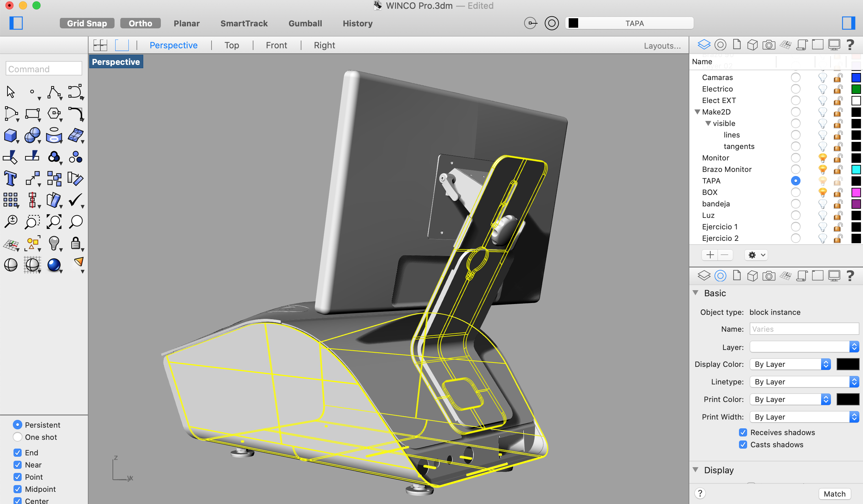Disable the Casts shadows checkbox
This screenshot has width=863, height=504.
(x=743, y=445)
